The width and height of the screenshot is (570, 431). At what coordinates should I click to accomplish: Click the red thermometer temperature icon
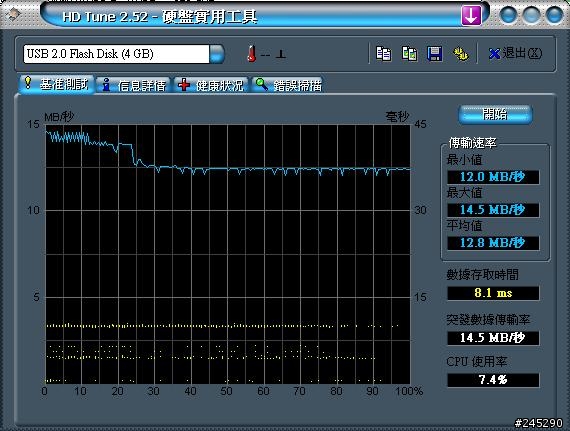[x=252, y=54]
